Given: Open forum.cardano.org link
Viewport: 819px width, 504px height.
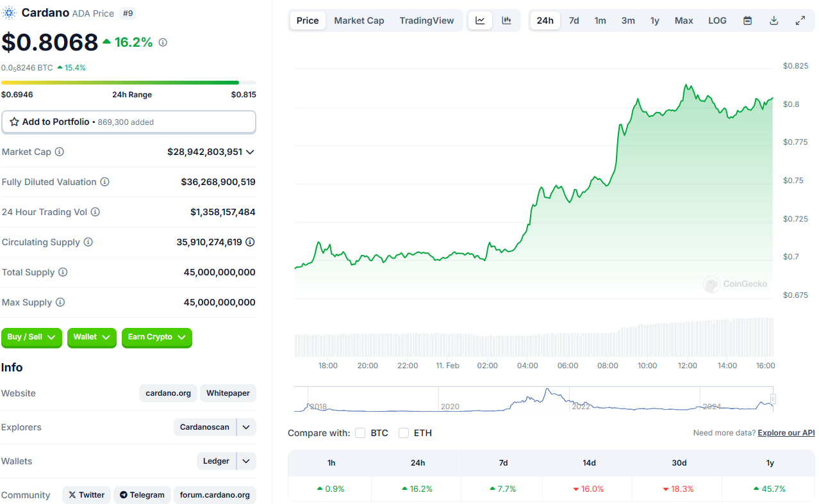Looking at the screenshot, I should [x=215, y=495].
